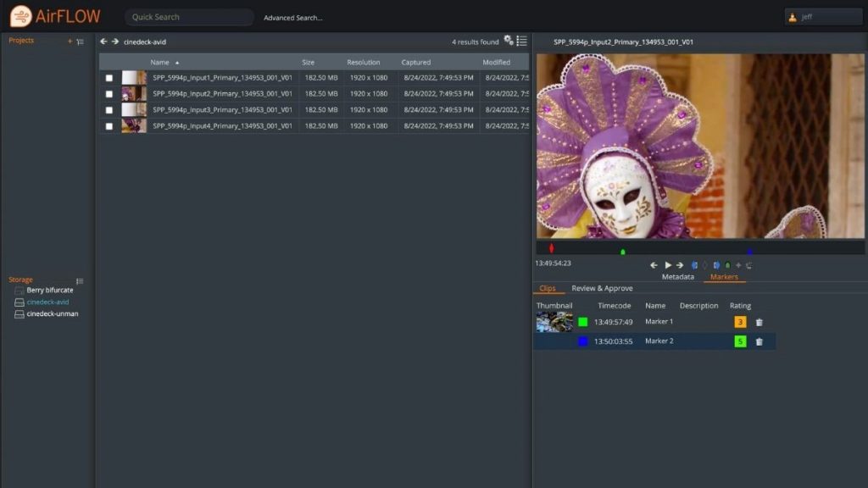Screen dimensions: 868x488
Task: Toggle the Name column sort arrow
Action: click(175, 61)
